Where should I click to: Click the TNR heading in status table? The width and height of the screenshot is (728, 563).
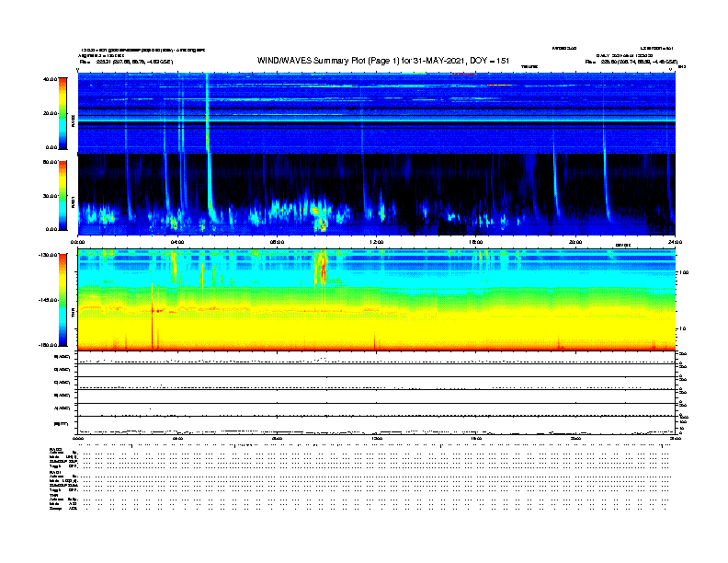[x=54, y=494]
